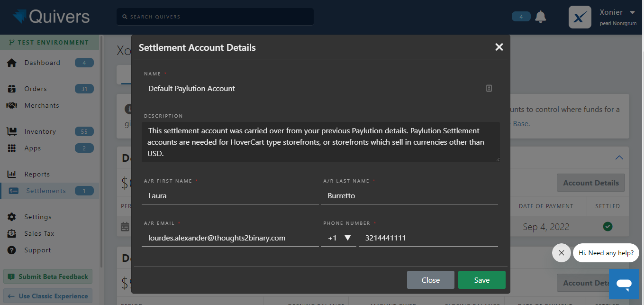Open notifications bell icon
The width and height of the screenshot is (644, 305).
click(x=540, y=17)
